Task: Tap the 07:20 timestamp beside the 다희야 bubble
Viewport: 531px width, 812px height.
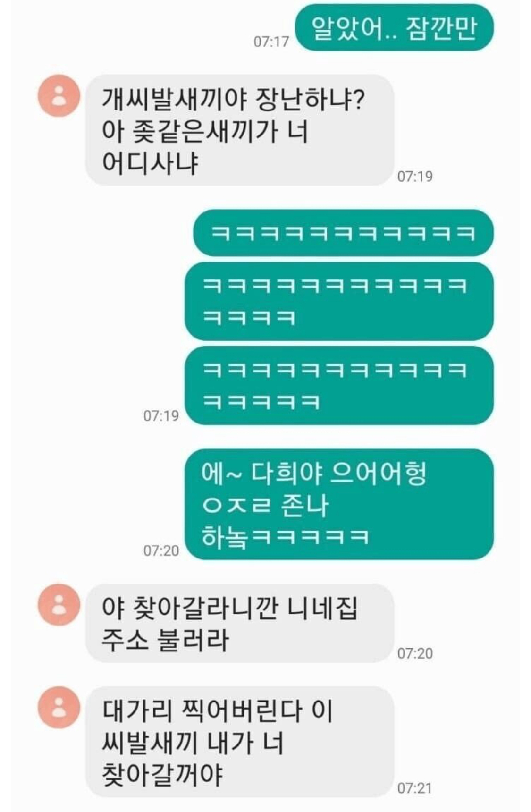Action: (x=161, y=550)
